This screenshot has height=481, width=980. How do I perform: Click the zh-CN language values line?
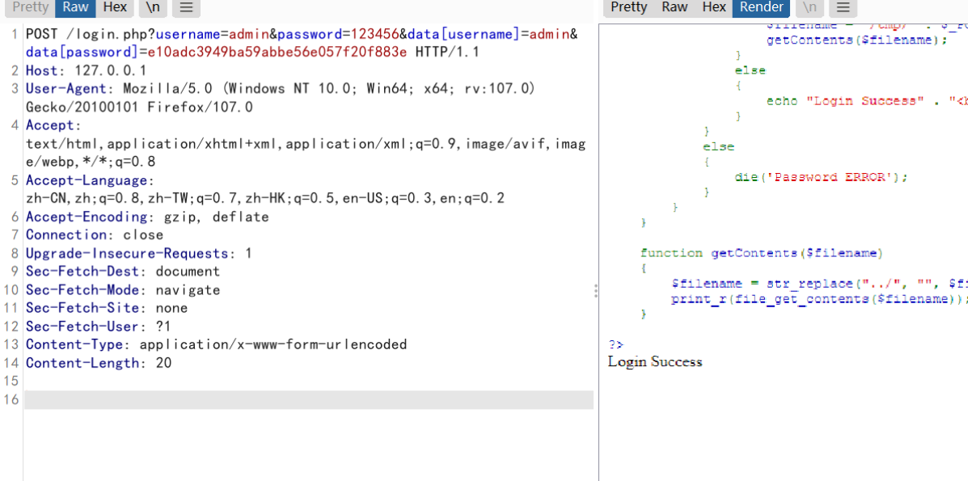click(265, 198)
